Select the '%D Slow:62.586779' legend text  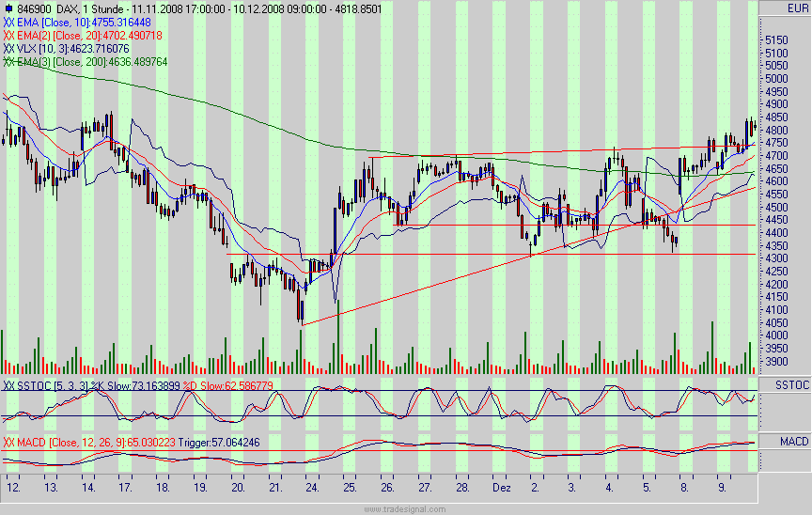pyautogui.click(x=227, y=386)
